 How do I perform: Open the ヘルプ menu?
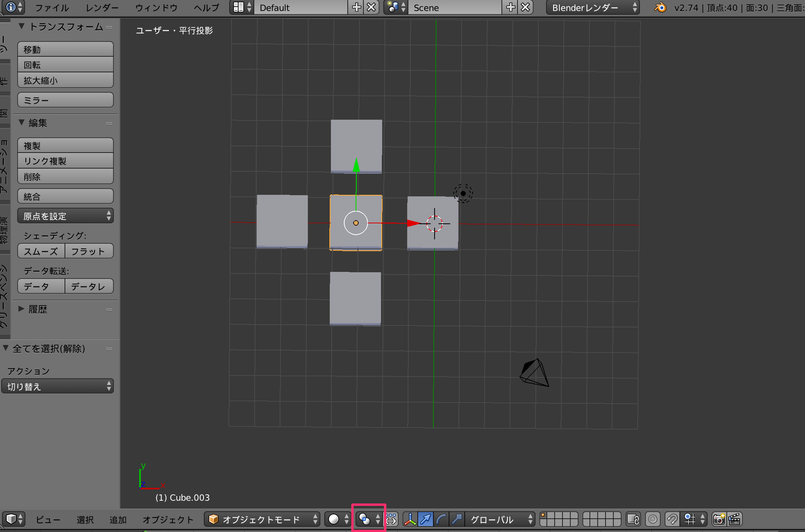pos(206,7)
